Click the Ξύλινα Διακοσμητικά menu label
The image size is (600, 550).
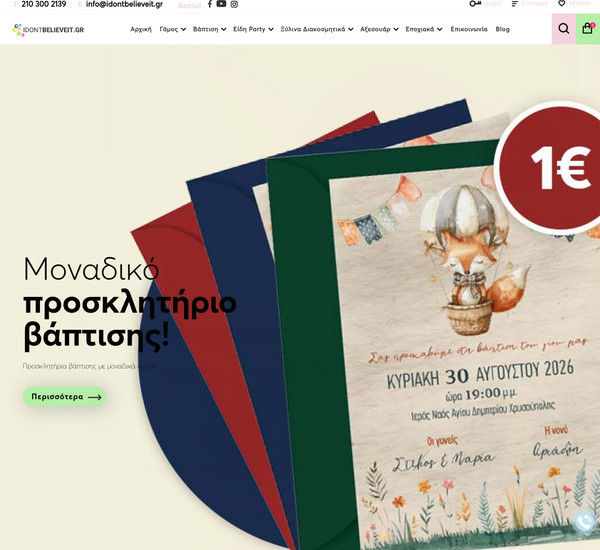(x=313, y=29)
